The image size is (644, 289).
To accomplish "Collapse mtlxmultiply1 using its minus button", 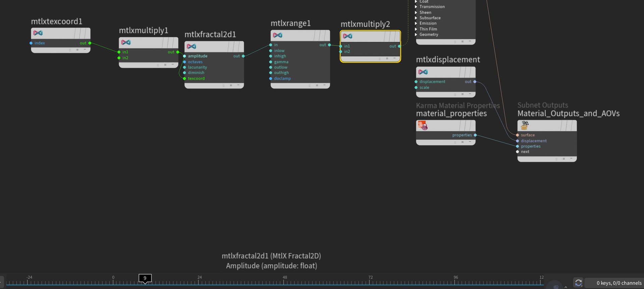I will coord(173,64).
